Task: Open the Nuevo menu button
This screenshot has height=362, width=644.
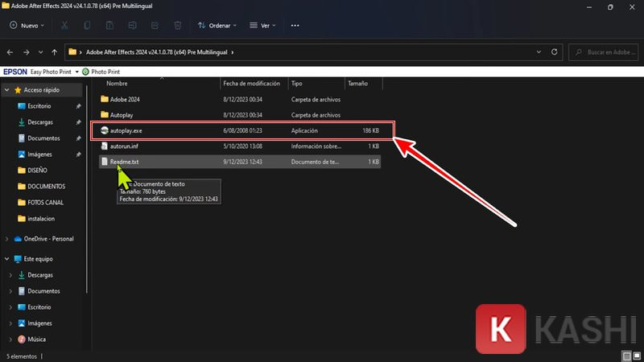Action: pyautogui.click(x=27, y=26)
